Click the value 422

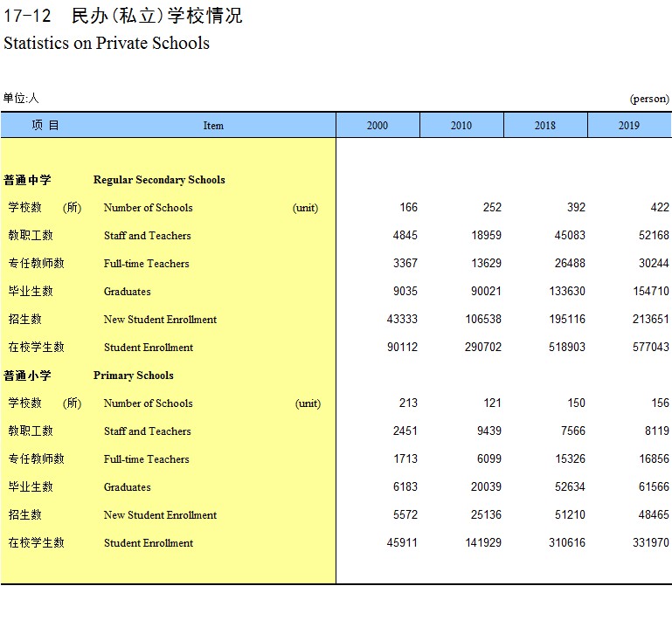(660, 208)
